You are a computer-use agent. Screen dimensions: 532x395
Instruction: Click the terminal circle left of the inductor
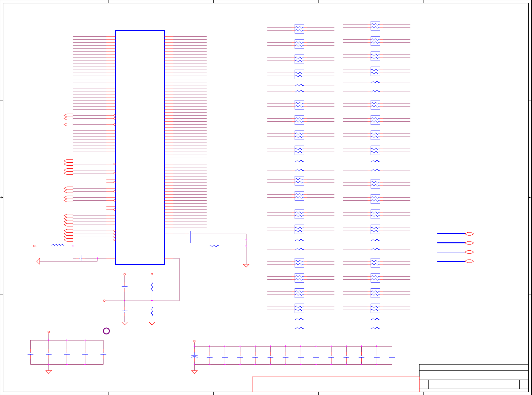(x=34, y=246)
